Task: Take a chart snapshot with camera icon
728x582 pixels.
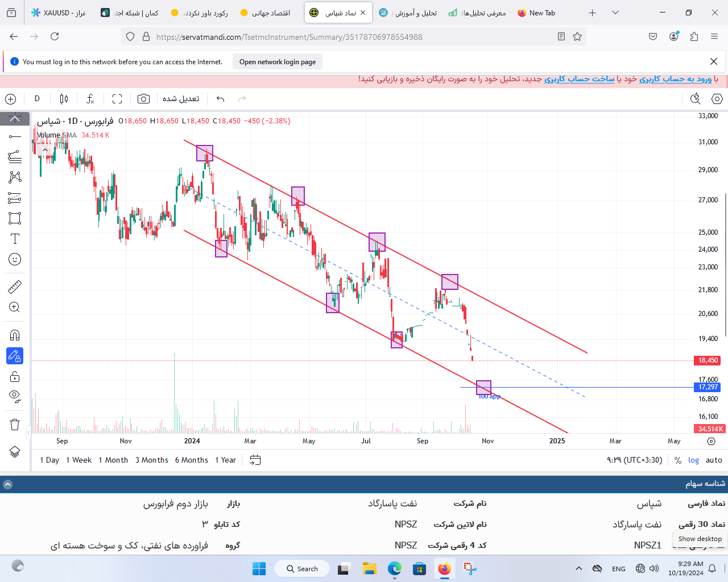Action: click(143, 99)
